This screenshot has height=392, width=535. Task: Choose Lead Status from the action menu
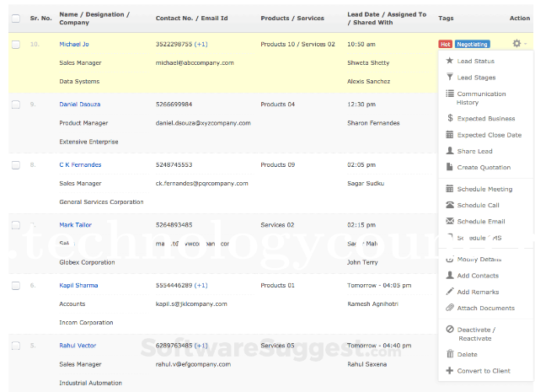pyautogui.click(x=476, y=62)
